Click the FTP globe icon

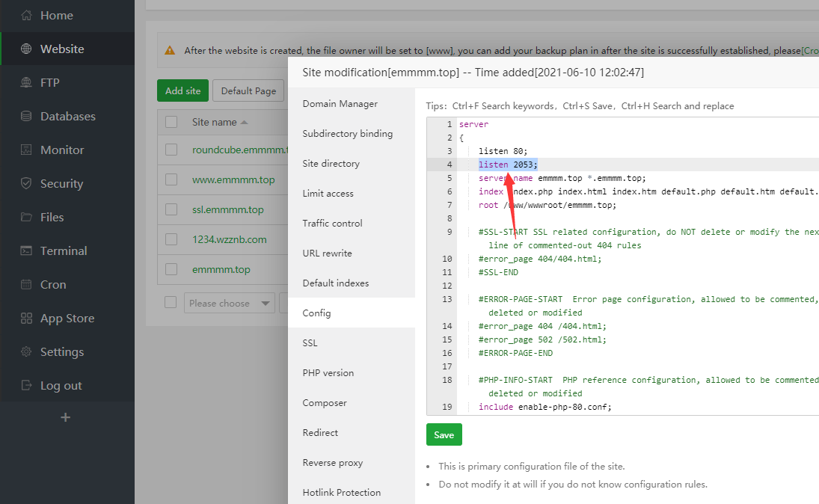click(x=26, y=82)
